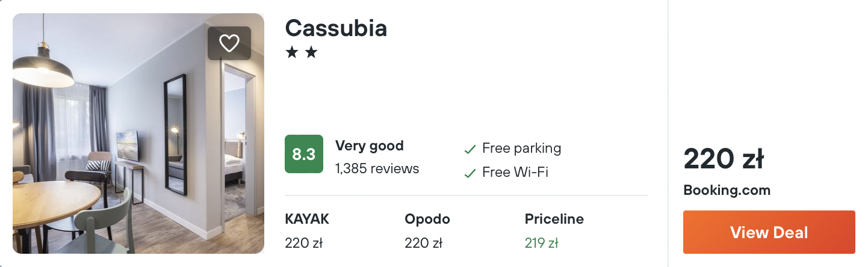Click the green 8.3 rating badge
868x267 pixels.
tap(303, 154)
